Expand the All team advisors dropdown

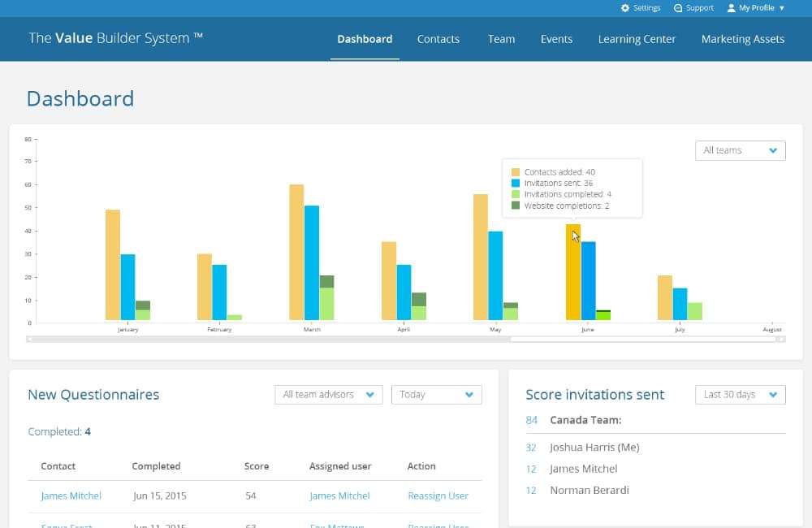tap(328, 394)
